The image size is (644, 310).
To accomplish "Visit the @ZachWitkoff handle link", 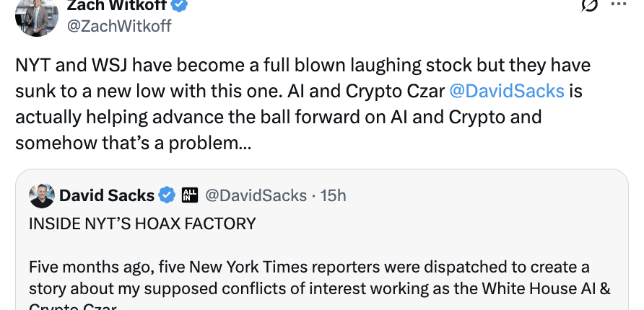I will [x=119, y=27].
